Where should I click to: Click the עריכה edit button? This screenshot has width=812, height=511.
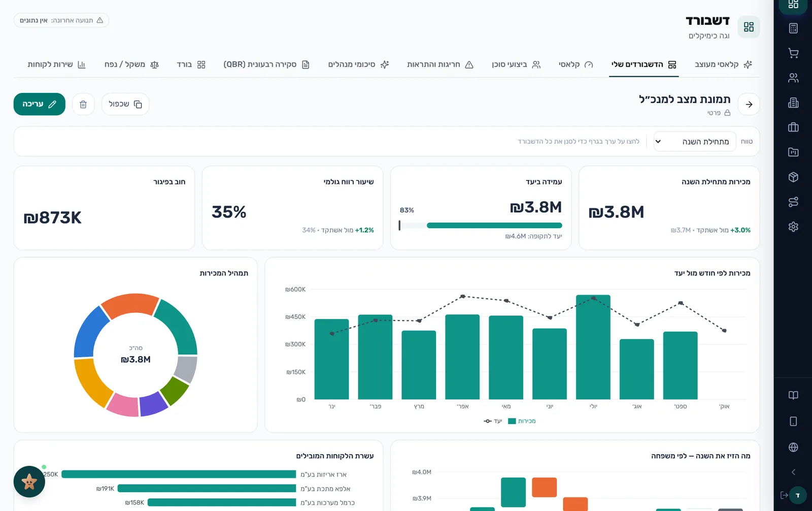(40, 104)
